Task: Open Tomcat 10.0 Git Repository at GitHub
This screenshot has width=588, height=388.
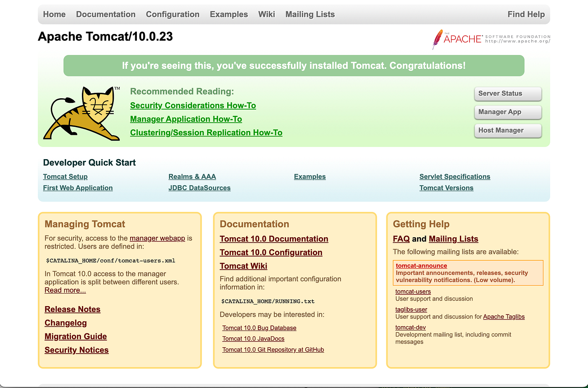Action: pos(273,350)
